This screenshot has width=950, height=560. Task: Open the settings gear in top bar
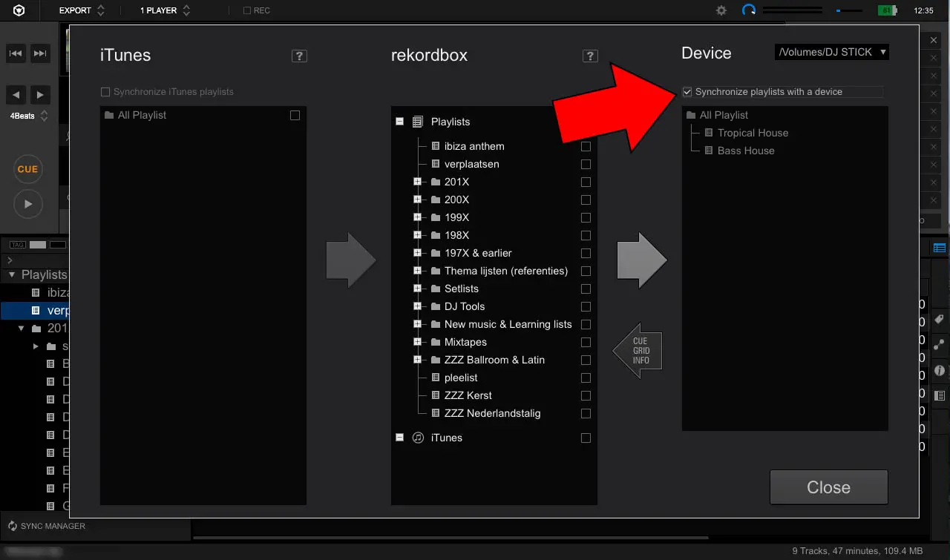(721, 10)
